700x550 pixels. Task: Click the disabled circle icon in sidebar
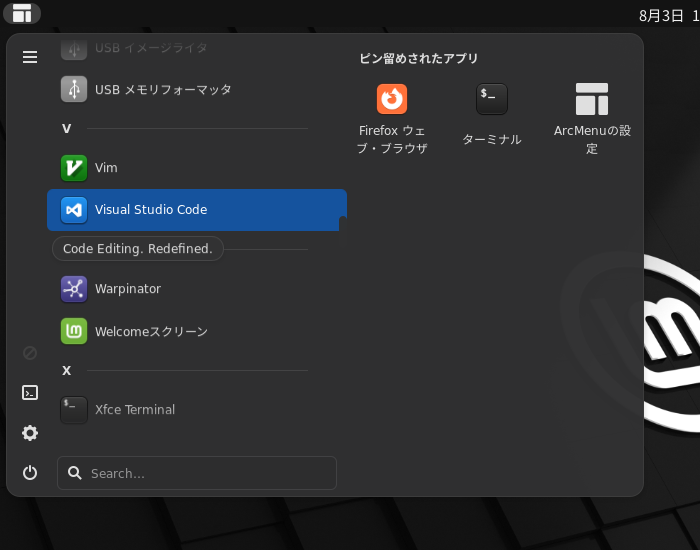(x=30, y=353)
